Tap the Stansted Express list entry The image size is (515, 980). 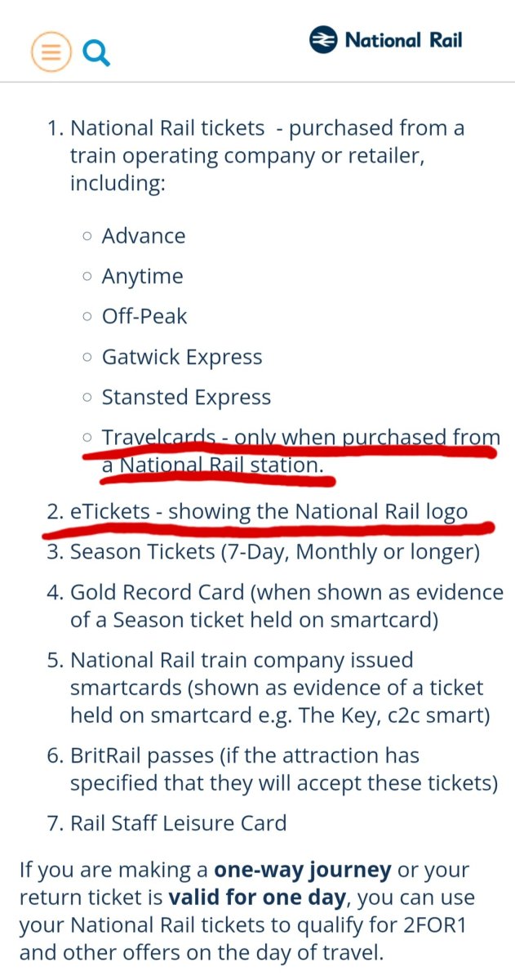(186, 397)
